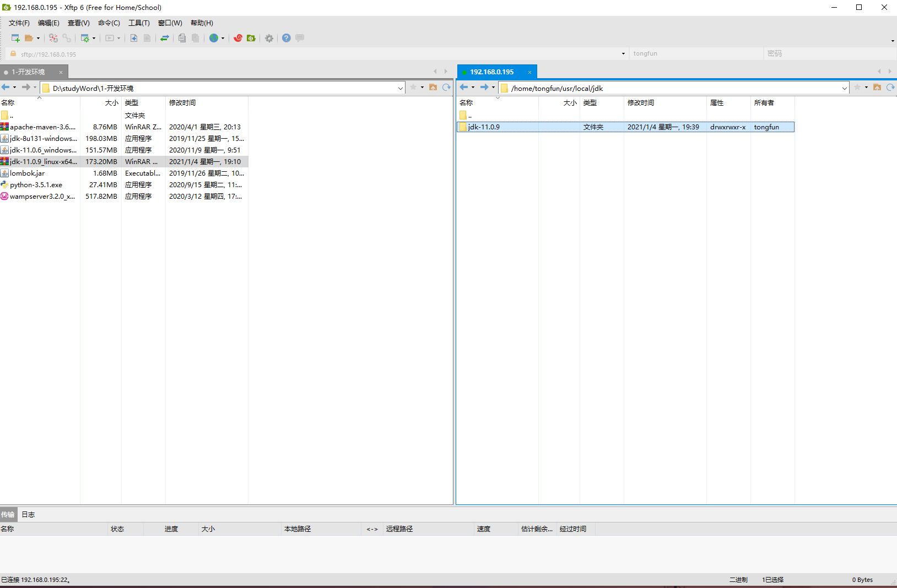This screenshot has width=897, height=588.
Task: Open the Open Session dropdown arrow
Action: pyautogui.click(x=38, y=39)
